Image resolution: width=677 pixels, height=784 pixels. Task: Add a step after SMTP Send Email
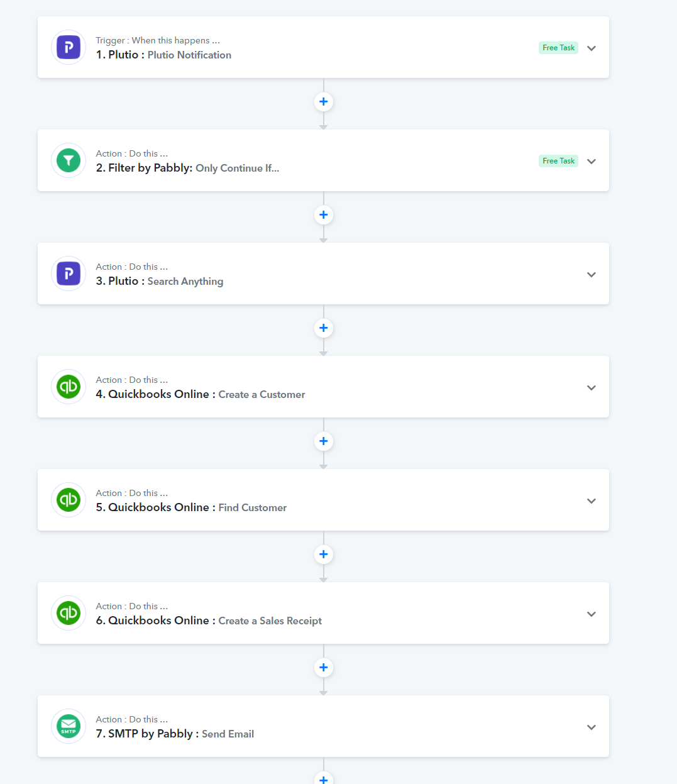(x=324, y=779)
